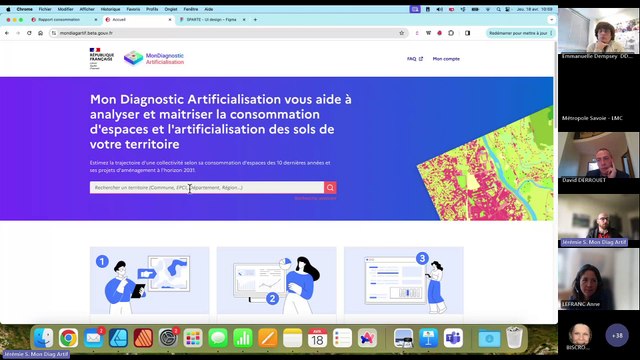This screenshot has height=360, width=640.
Task: Open a new browser tab
Action: (255, 20)
